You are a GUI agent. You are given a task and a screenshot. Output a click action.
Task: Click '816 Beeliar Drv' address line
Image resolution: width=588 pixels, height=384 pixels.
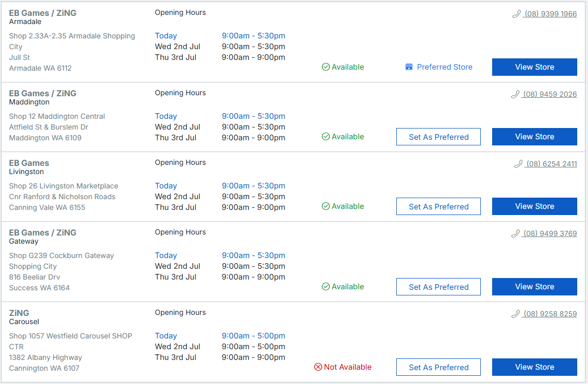(34, 277)
